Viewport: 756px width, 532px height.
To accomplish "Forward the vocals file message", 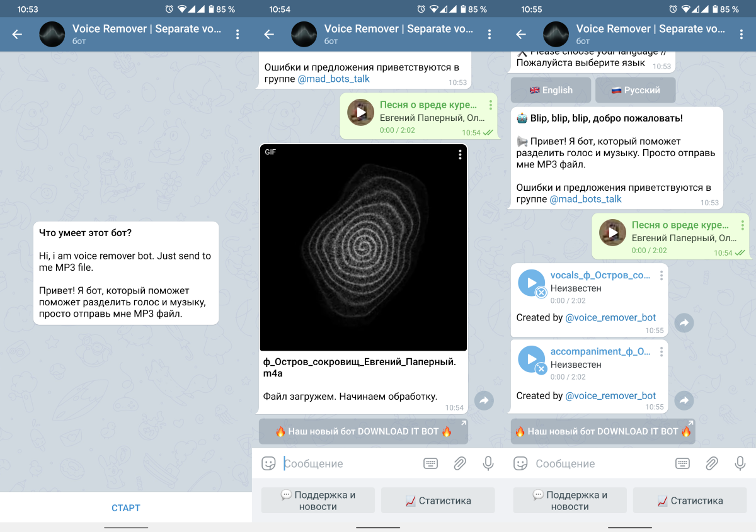I will 684,324.
